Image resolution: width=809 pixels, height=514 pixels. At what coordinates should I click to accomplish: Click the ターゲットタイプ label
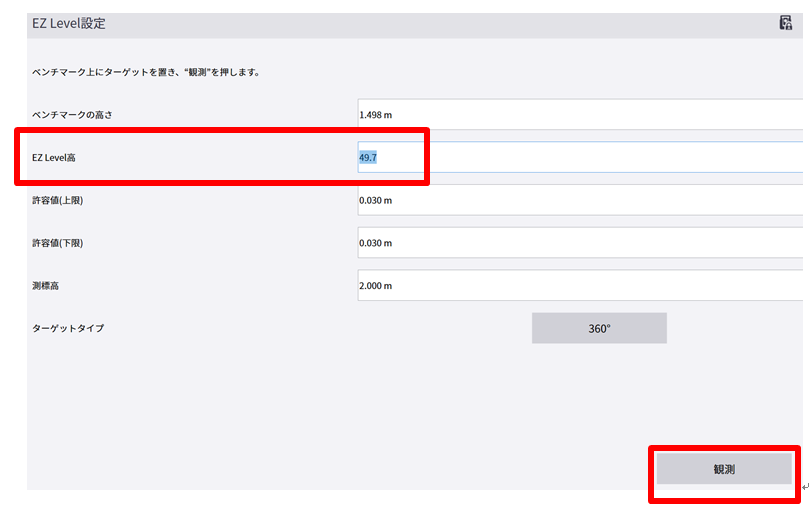[x=68, y=328]
